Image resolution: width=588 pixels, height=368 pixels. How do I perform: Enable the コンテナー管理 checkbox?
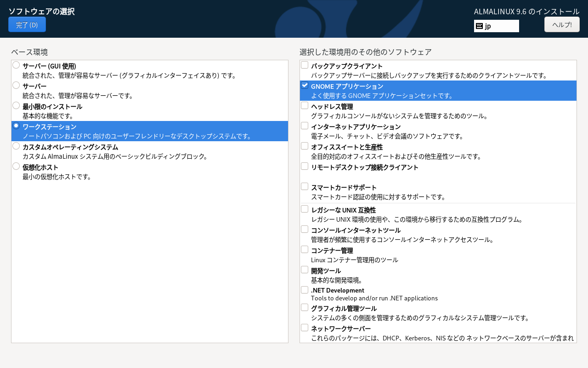(305, 249)
